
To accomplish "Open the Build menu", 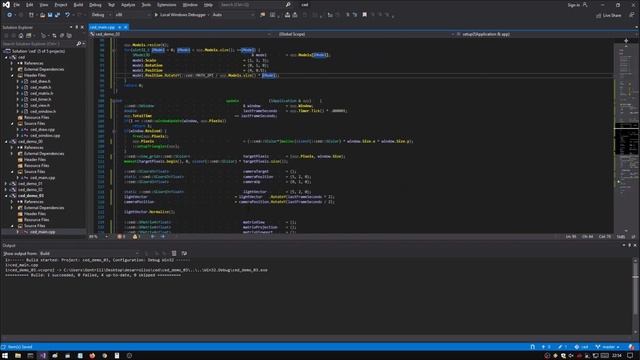I will coord(78,5).
